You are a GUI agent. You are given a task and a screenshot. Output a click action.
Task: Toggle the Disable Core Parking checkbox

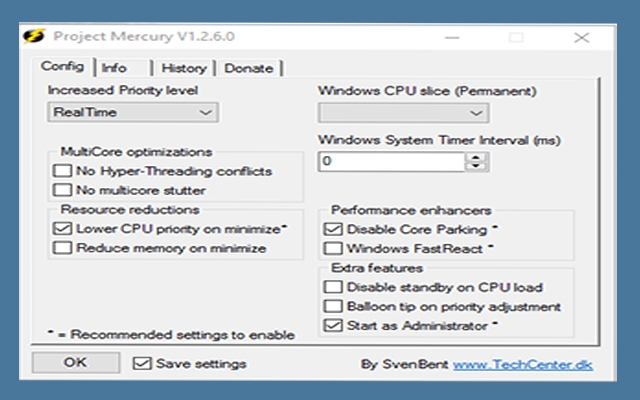(x=332, y=229)
